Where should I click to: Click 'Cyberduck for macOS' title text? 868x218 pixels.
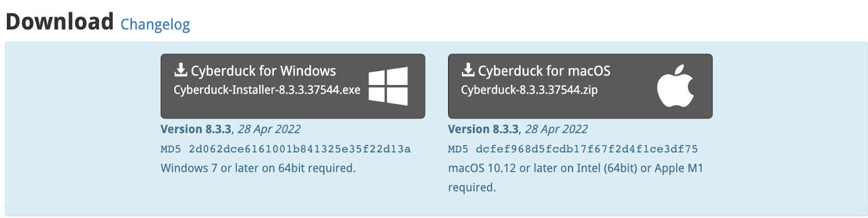pos(544,71)
